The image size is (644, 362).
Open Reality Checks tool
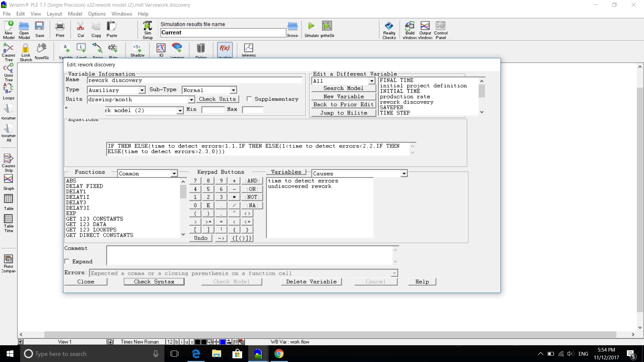[389, 30]
